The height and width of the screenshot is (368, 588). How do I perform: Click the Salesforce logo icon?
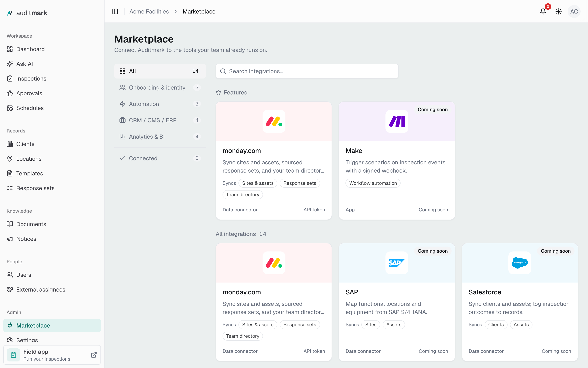520,263
